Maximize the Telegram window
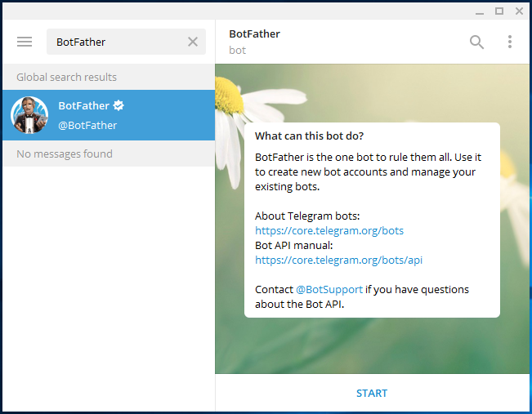Screen dimensions: 532x414 point(499,11)
